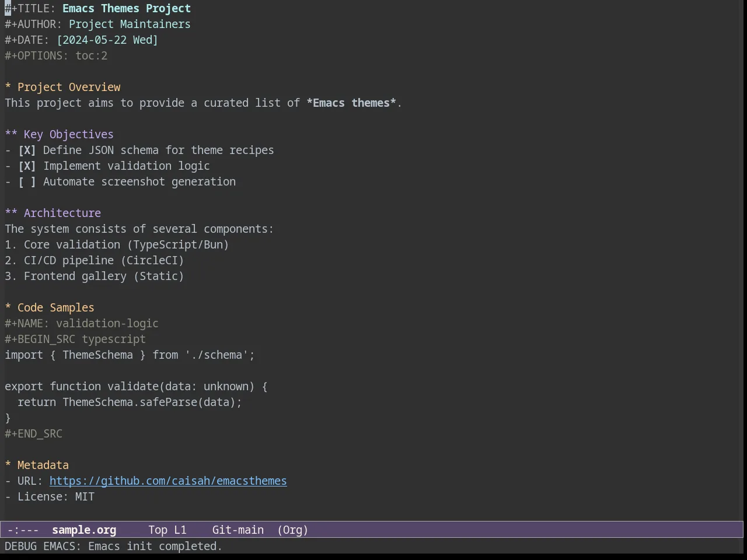Collapse the 'Code Samples' heading
The height and width of the screenshot is (560, 747).
(x=8, y=308)
